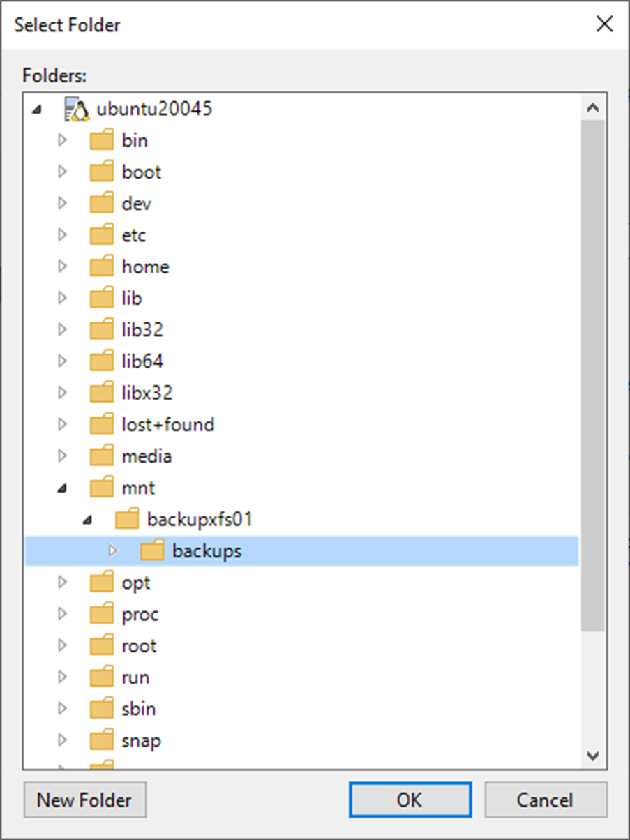Select the etc folder icon
The height and width of the screenshot is (840, 630).
click(x=102, y=235)
